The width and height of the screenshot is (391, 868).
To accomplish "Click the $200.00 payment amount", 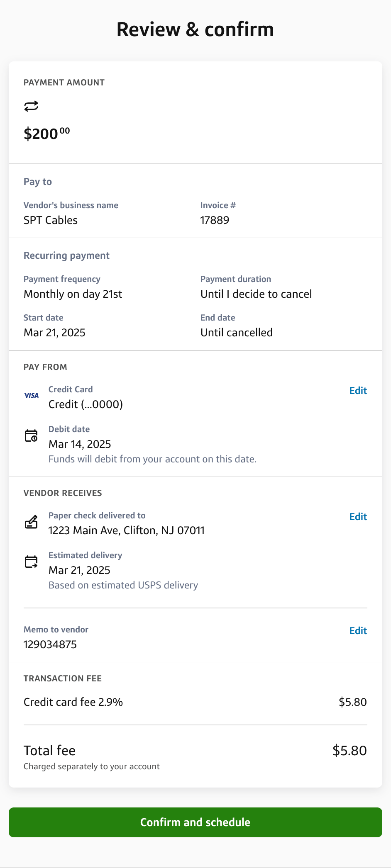I will pyautogui.click(x=46, y=134).
